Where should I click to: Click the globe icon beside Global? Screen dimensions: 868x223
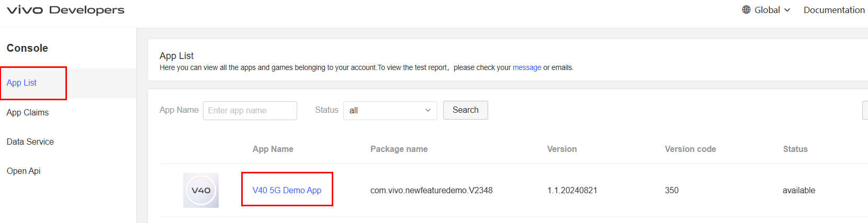(x=746, y=10)
